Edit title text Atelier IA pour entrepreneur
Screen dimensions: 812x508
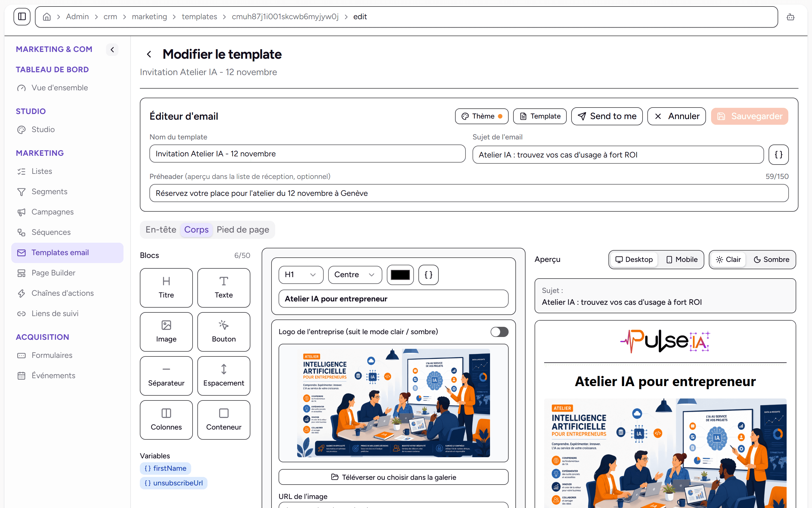click(x=394, y=299)
